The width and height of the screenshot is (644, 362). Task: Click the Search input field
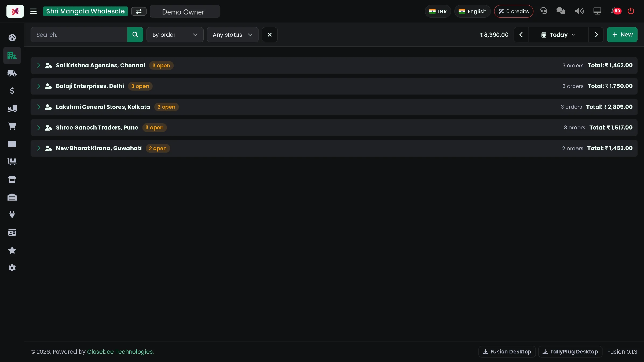pyautogui.click(x=79, y=35)
